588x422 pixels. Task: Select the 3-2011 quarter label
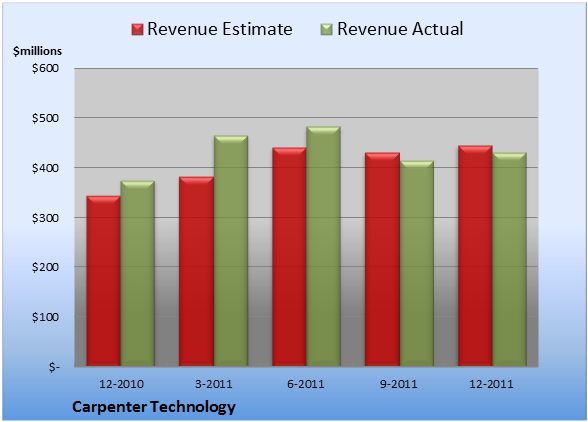click(x=214, y=384)
